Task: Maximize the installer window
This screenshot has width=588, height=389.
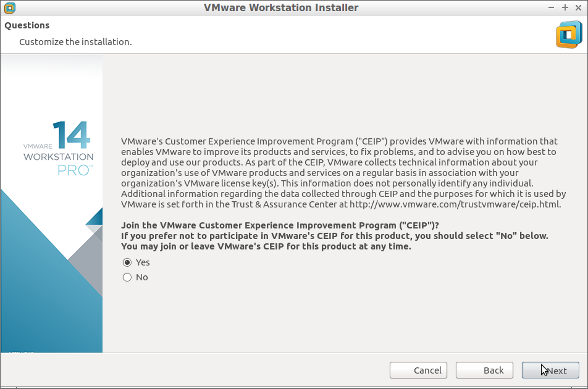Action: [565, 7]
